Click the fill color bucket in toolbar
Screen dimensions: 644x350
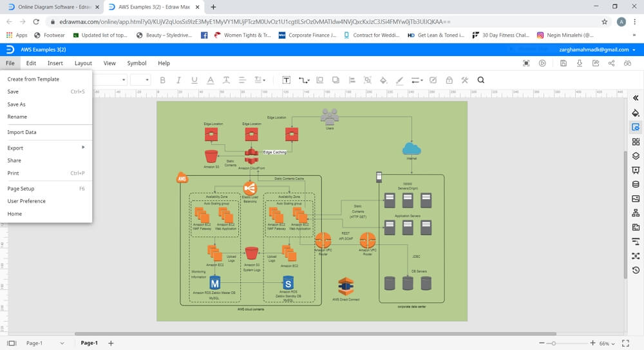pyautogui.click(x=383, y=80)
